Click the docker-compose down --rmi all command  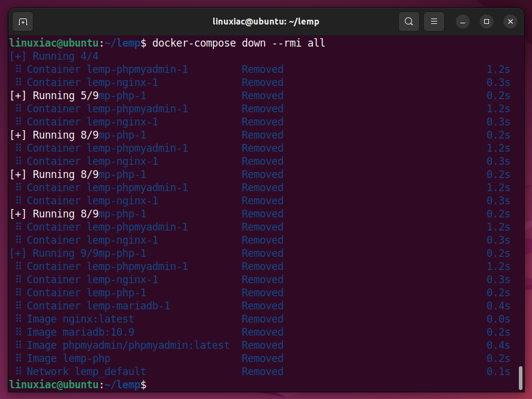[238, 43]
